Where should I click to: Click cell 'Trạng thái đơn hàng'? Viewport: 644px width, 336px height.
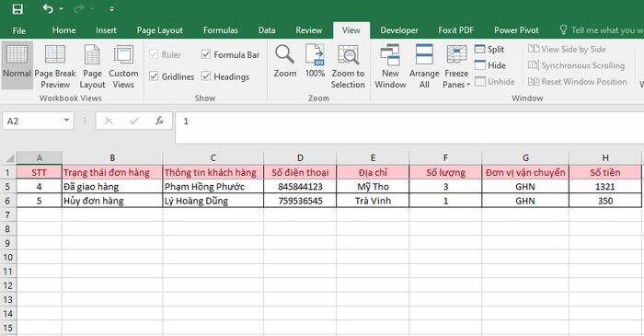pos(112,172)
